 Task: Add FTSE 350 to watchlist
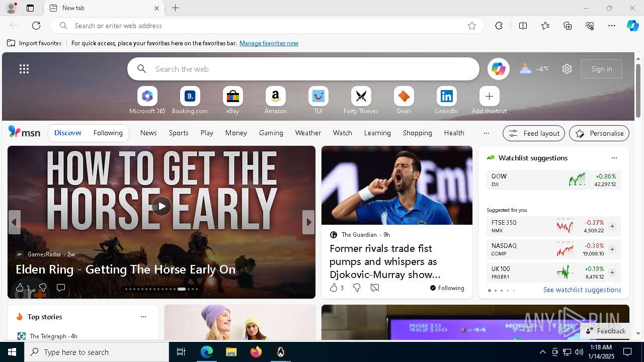coord(612,226)
